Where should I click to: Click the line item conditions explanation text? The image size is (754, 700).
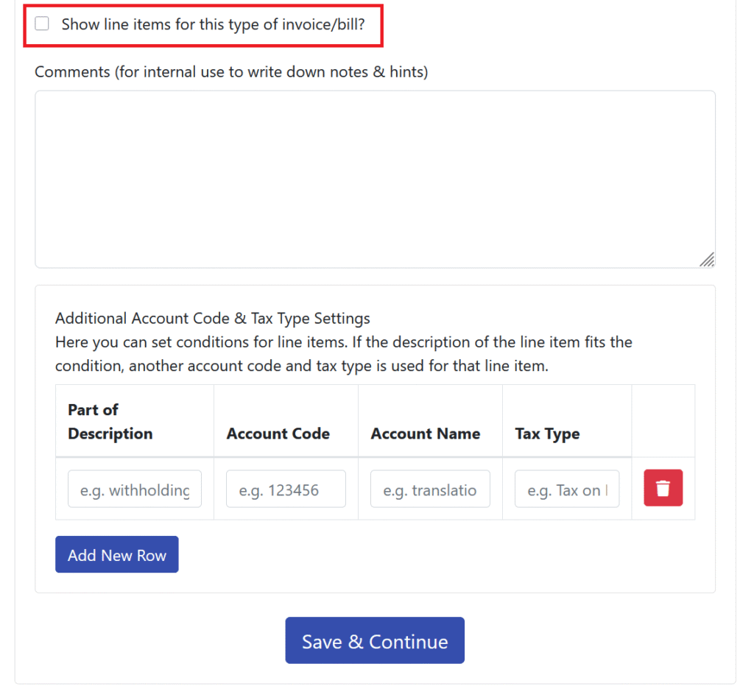point(344,354)
